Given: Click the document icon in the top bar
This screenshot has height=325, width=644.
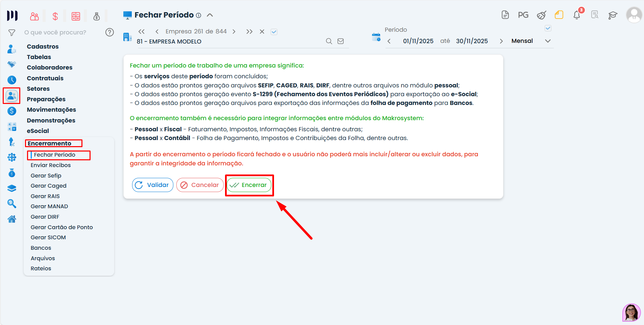Looking at the screenshot, I should [505, 15].
